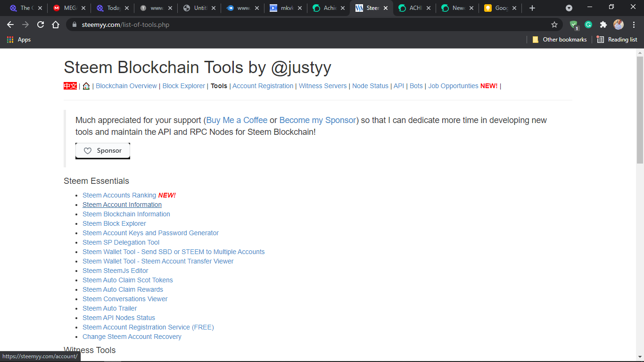Switch to the Chinese language flag link

pyautogui.click(x=70, y=86)
